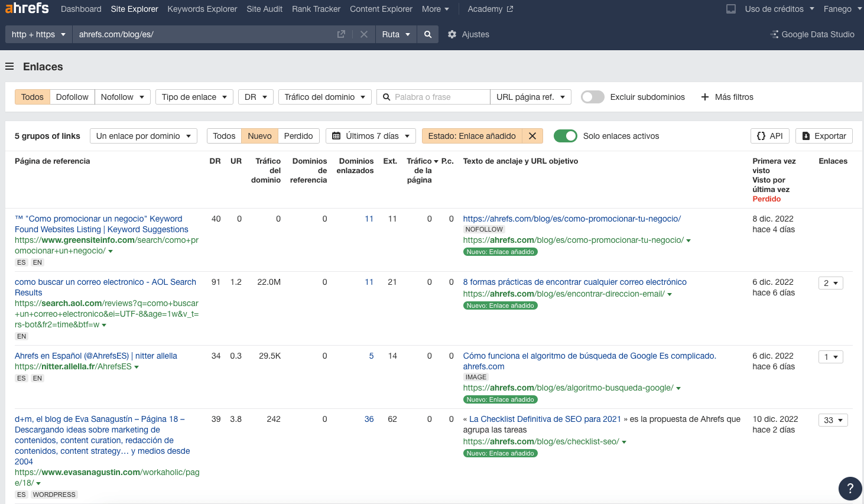The width and height of the screenshot is (864, 504).
Task: Open the DR filter dropdown
Action: click(x=255, y=96)
